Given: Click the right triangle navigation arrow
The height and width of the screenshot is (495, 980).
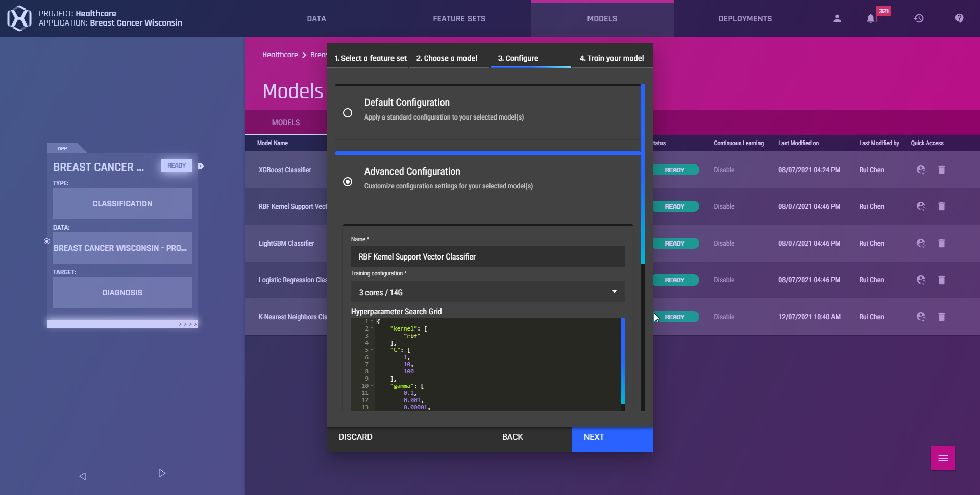Looking at the screenshot, I should tap(162, 473).
